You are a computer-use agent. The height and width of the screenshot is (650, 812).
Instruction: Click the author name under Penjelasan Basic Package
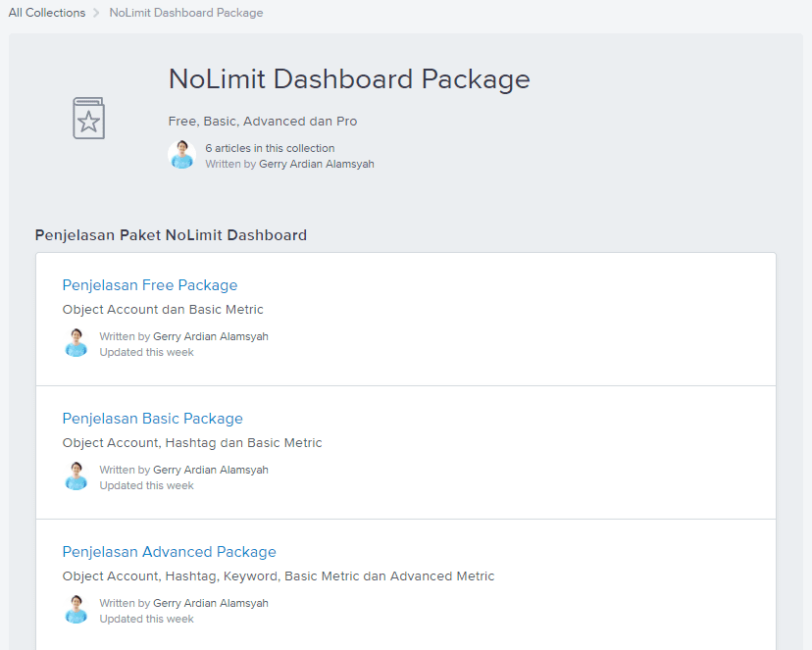210,470
